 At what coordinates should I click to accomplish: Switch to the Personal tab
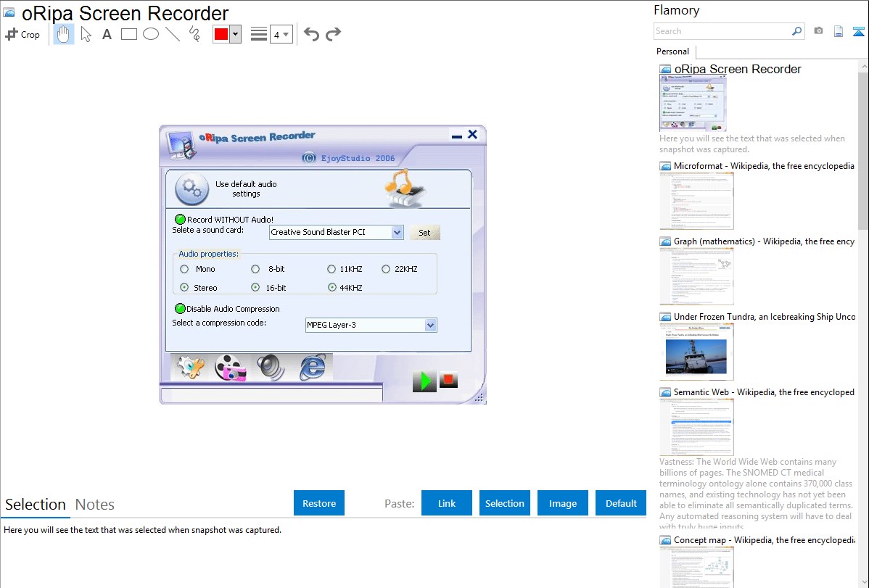(673, 51)
